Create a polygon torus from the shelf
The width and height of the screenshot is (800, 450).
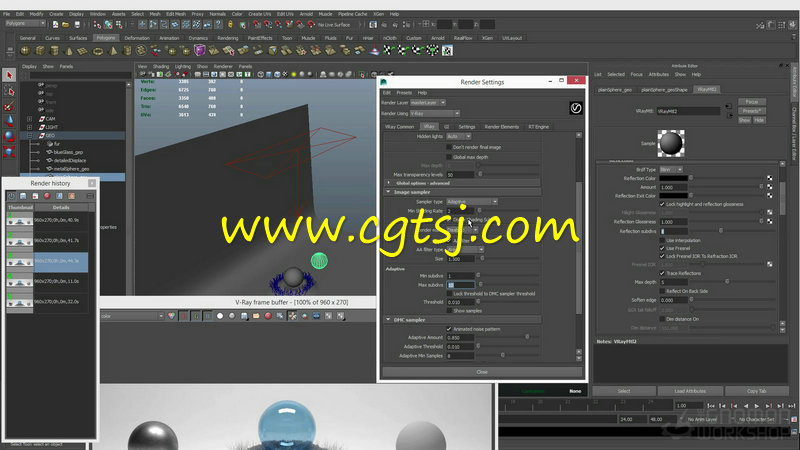click(98, 51)
